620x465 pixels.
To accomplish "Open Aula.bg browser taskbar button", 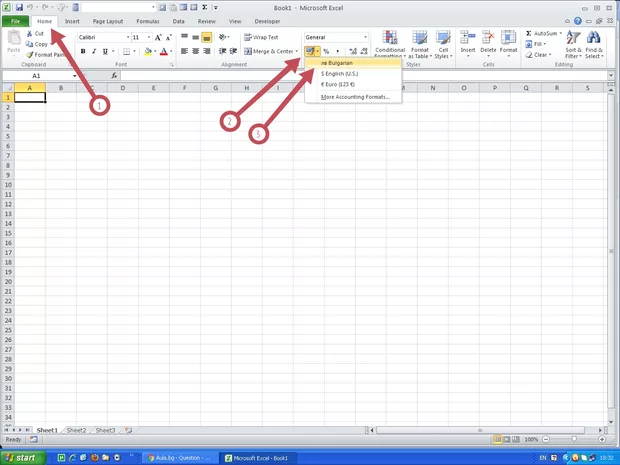I will click(x=178, y=458).
